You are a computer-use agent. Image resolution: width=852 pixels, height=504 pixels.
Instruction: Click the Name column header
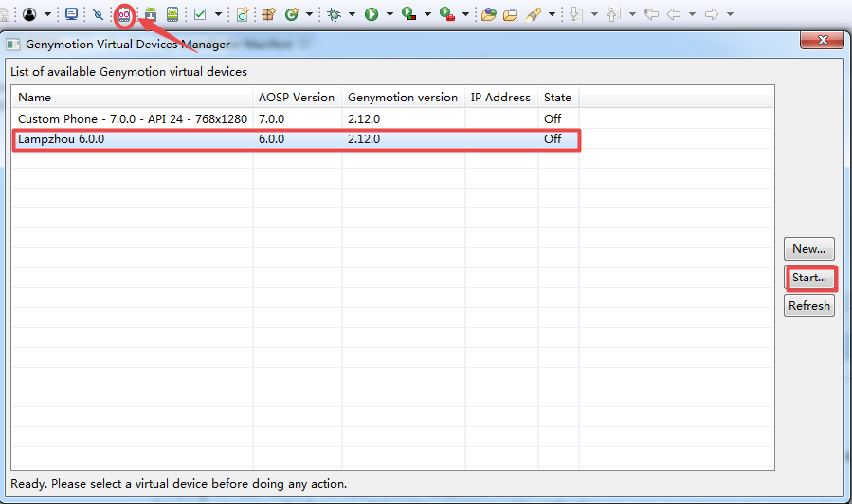[x=133, y=98]
